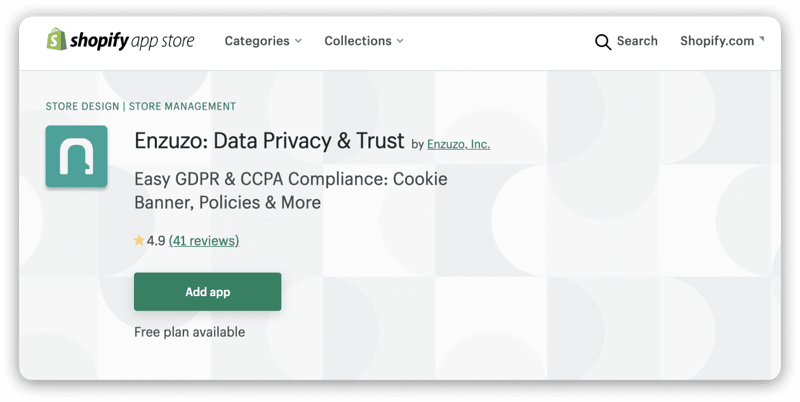The height and width of the screenshot is (402, 800).
Task: Open the 41 reviews link
Action: point(204,240)
